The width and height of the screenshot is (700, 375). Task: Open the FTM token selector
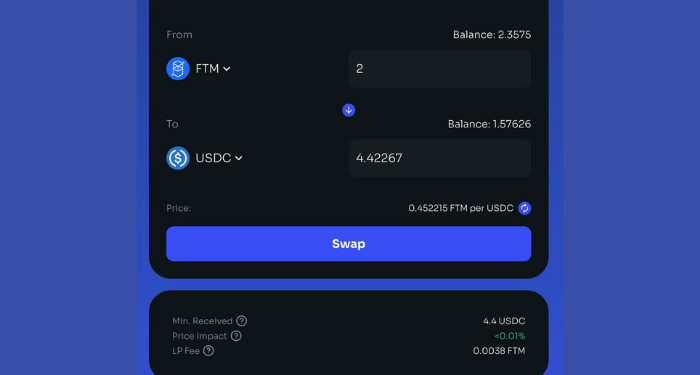pos(199,69)
